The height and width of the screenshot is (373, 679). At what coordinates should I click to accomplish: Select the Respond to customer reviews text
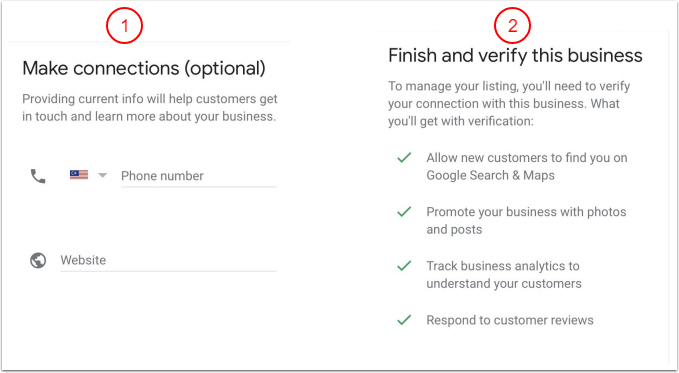click(x=510, y=320)
